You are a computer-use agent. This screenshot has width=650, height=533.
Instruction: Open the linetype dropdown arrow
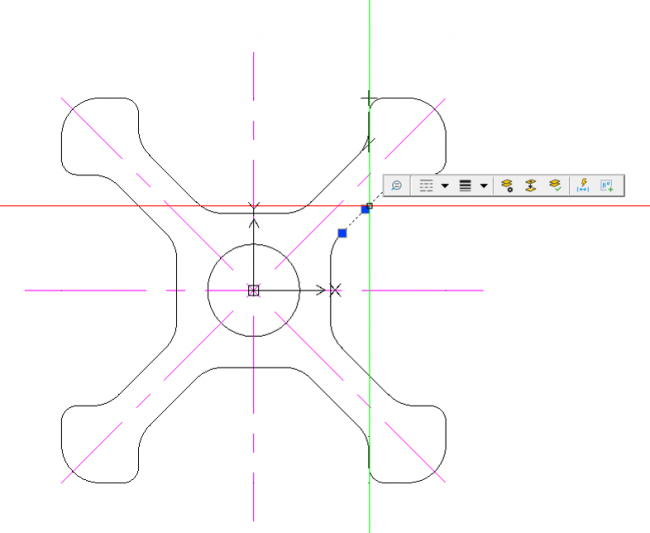(x=445, y=186)
